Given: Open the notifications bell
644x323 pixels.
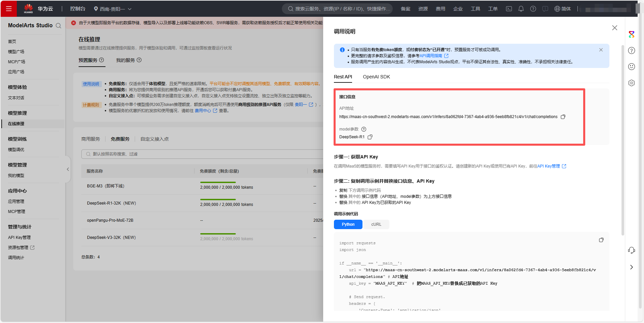Looking at the screenshot, I should click(521, 9).
